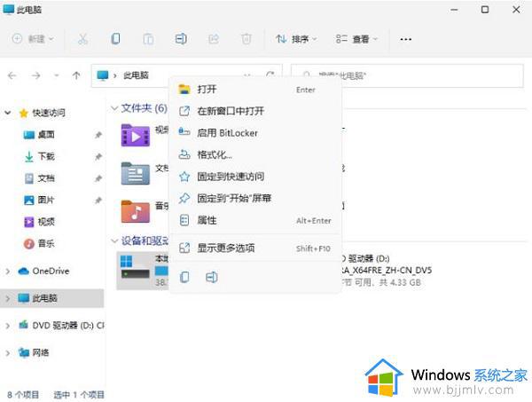Click the Share icon in toolbar

pyautogui.click(x=214, y=39)
